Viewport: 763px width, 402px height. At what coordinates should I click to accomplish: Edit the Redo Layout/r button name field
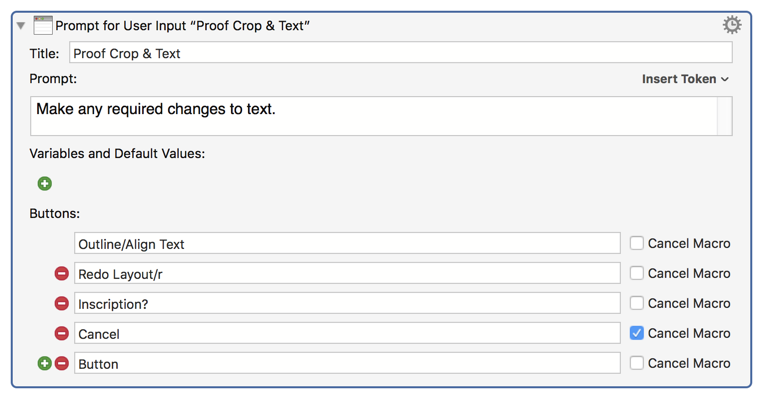346,273
